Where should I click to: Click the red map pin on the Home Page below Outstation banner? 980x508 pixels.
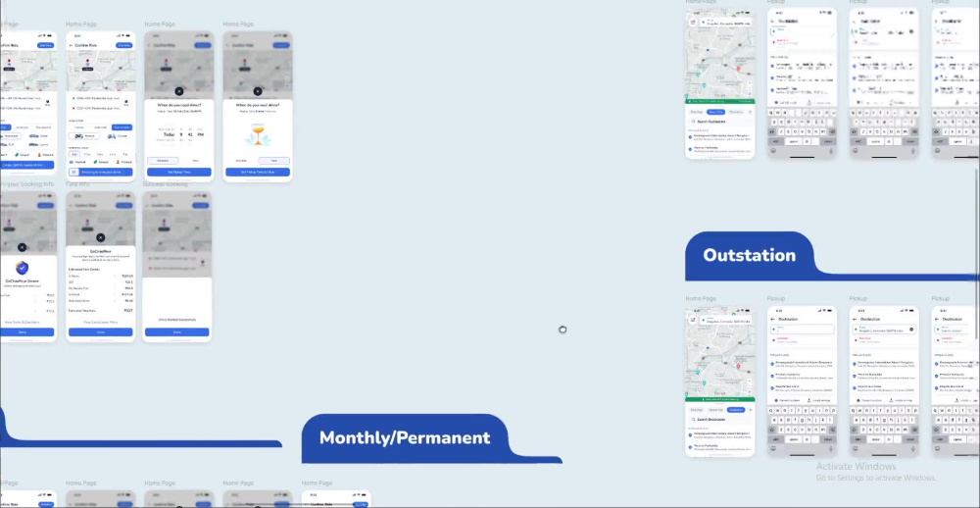tap(738, 367)
